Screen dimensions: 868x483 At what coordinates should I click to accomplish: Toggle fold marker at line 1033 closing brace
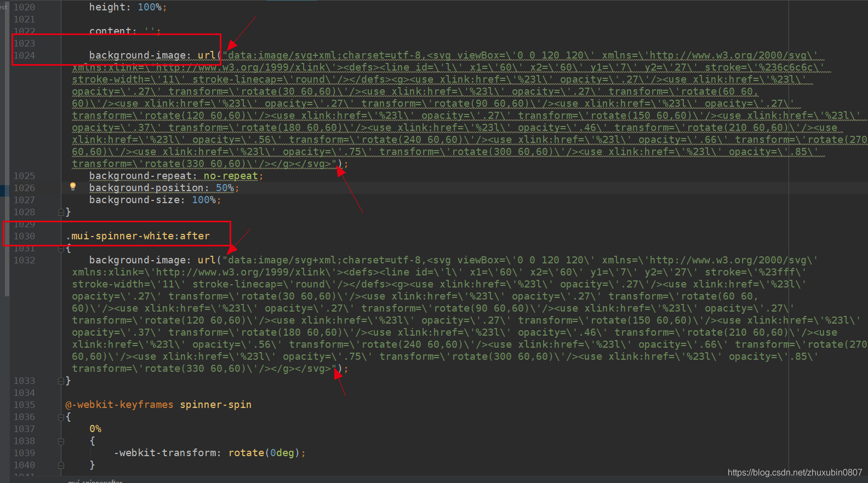pos(61,381)
